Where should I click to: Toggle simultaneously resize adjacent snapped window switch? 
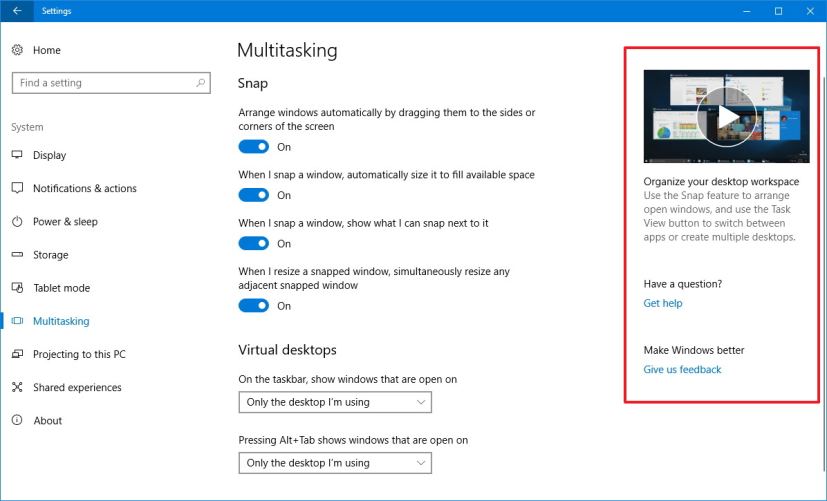pyautogui.click(x=254, y=306)
